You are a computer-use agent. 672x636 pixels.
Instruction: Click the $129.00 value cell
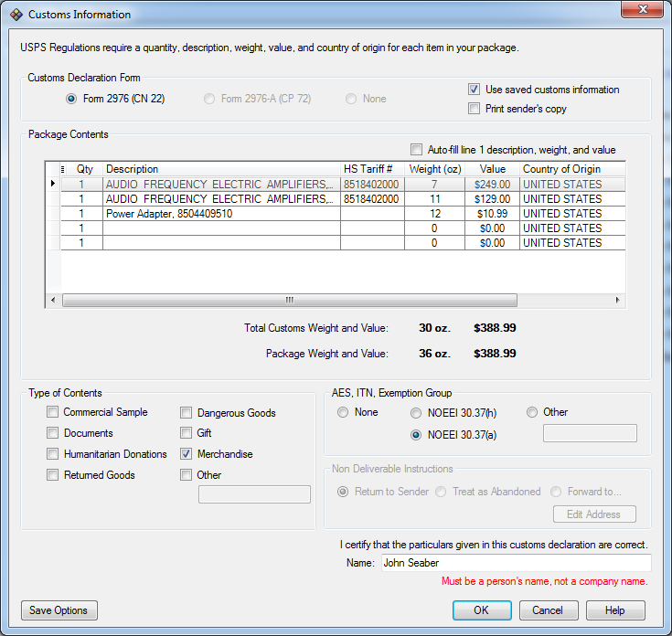pos(492,199)
